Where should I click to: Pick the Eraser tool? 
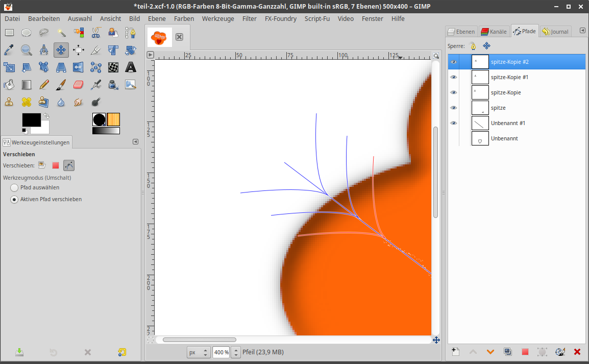click(x=78, y=85)
